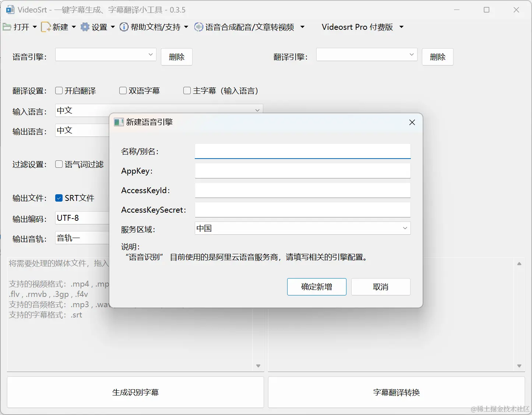Click the right log panel scroll-up arrow

(x=519, y=263)
